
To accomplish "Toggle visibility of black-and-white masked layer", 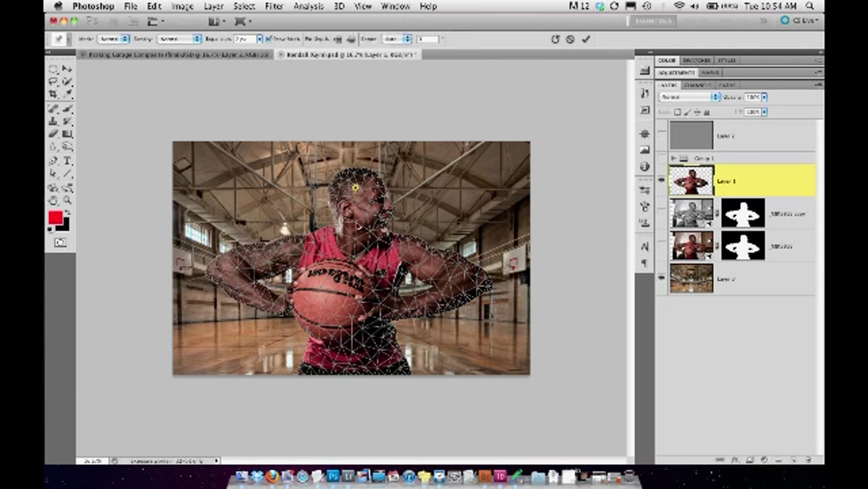I will pos(661,213).
